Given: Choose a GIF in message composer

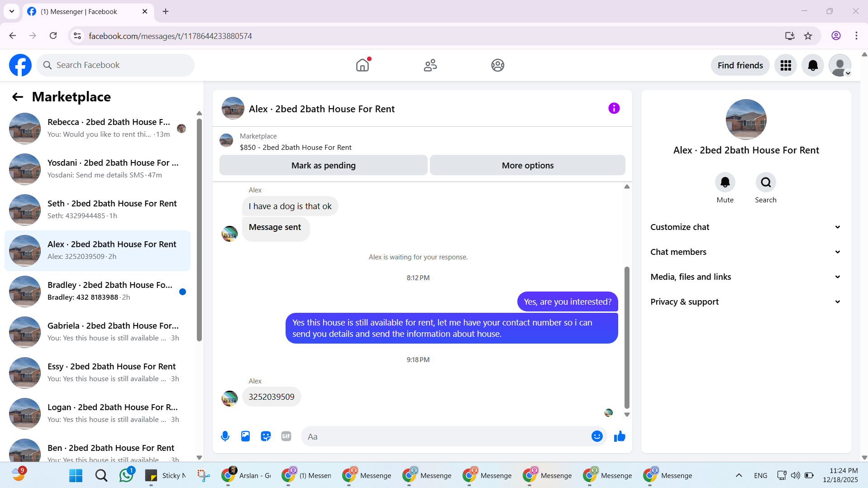Looking at the screenshot, I should (x=286, y=436).
